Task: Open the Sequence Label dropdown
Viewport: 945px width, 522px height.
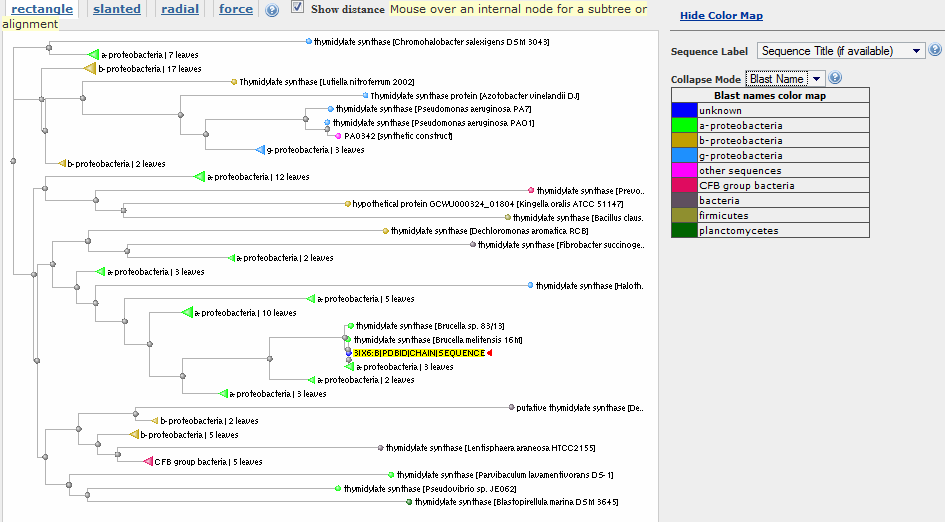Action: [841, 51]
